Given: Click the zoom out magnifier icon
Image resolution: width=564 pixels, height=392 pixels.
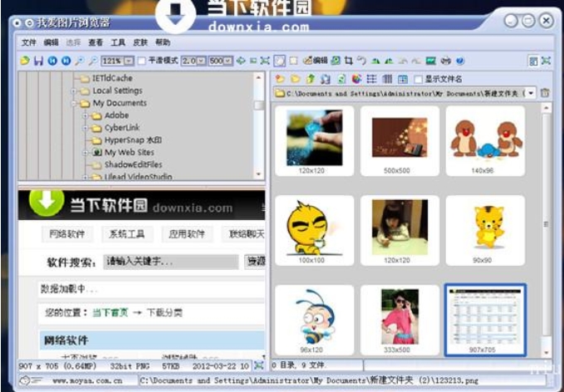Looking at the screenshot, I should coord(93,61).
